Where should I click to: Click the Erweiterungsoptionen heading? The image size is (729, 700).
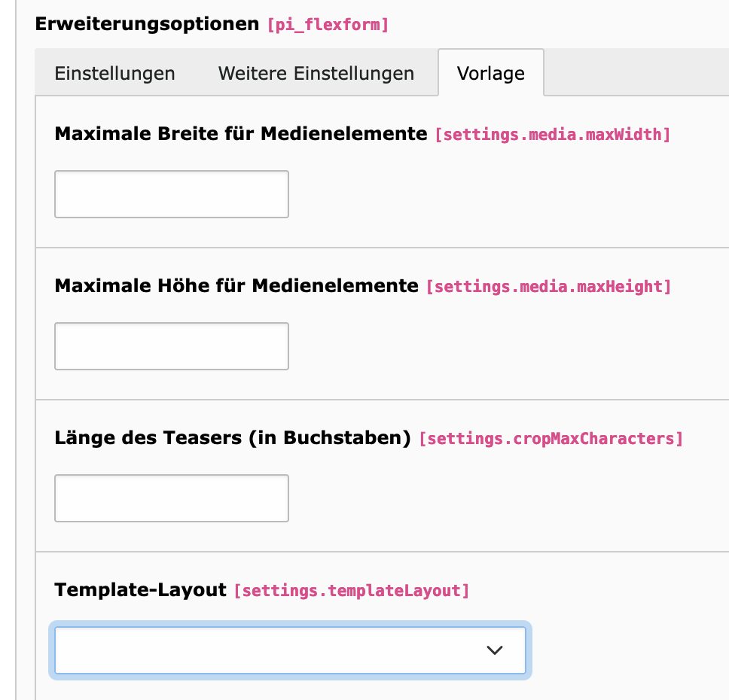[x=147, y=24]
